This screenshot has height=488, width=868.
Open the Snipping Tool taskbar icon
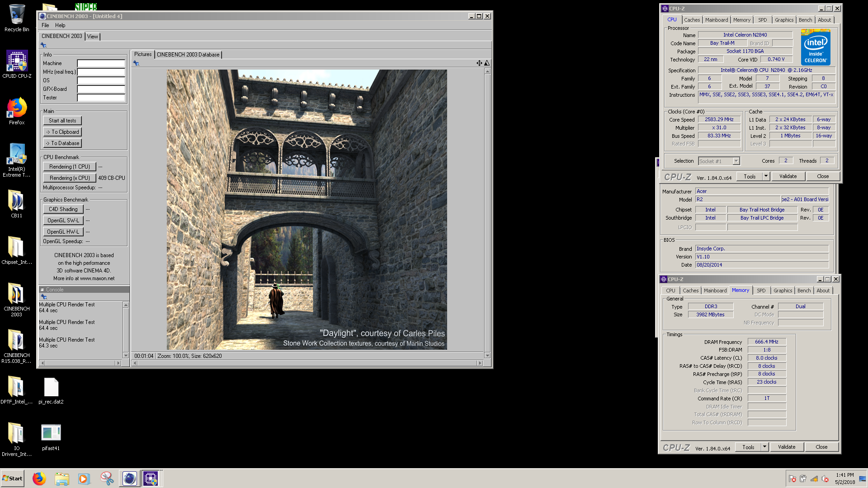click(x=107, y=479)
